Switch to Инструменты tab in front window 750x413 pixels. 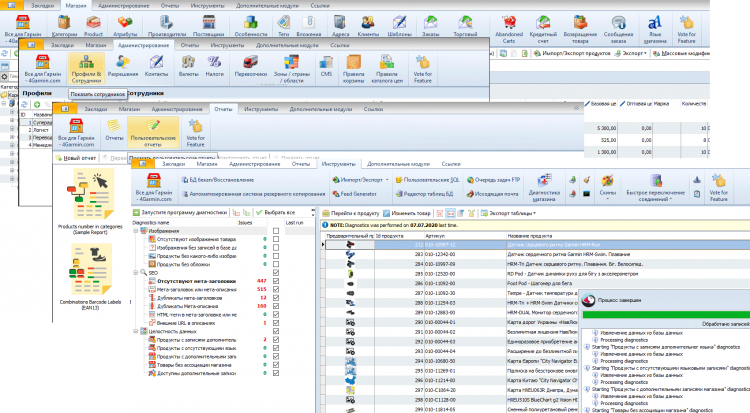[x=338, y=164]
